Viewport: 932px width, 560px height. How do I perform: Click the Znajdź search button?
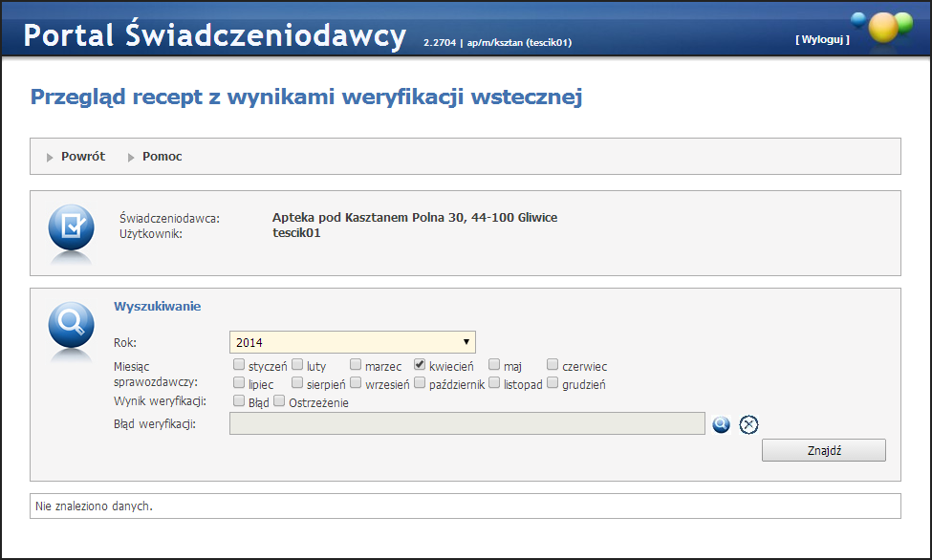[x=824, y=451]
